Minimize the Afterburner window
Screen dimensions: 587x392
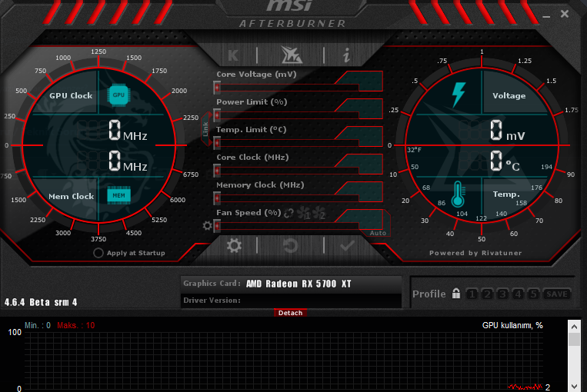546,15
